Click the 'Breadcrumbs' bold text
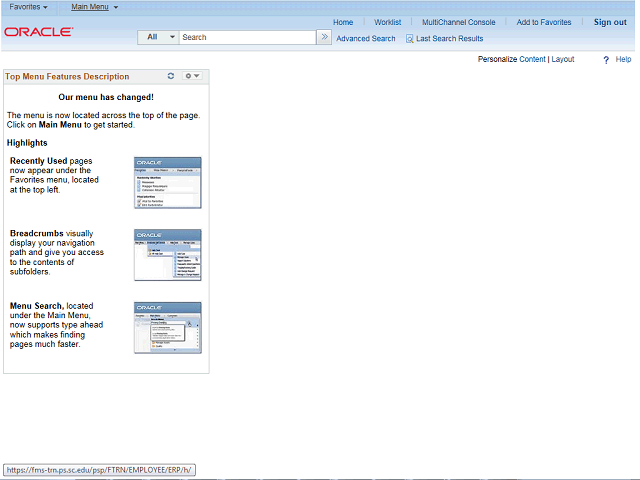Viewport: 640px width, 480px height. [37, 233]
